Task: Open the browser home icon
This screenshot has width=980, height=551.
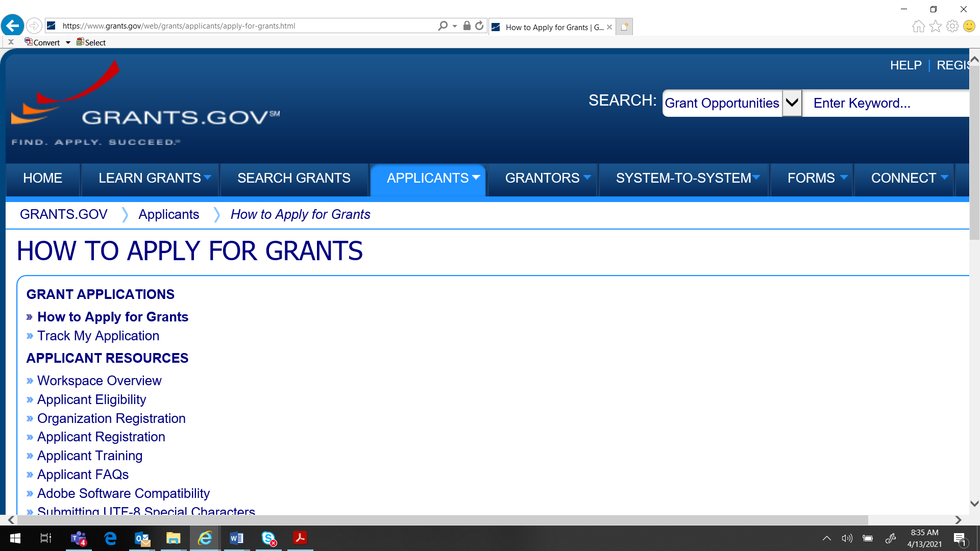Action: point(918,26)
